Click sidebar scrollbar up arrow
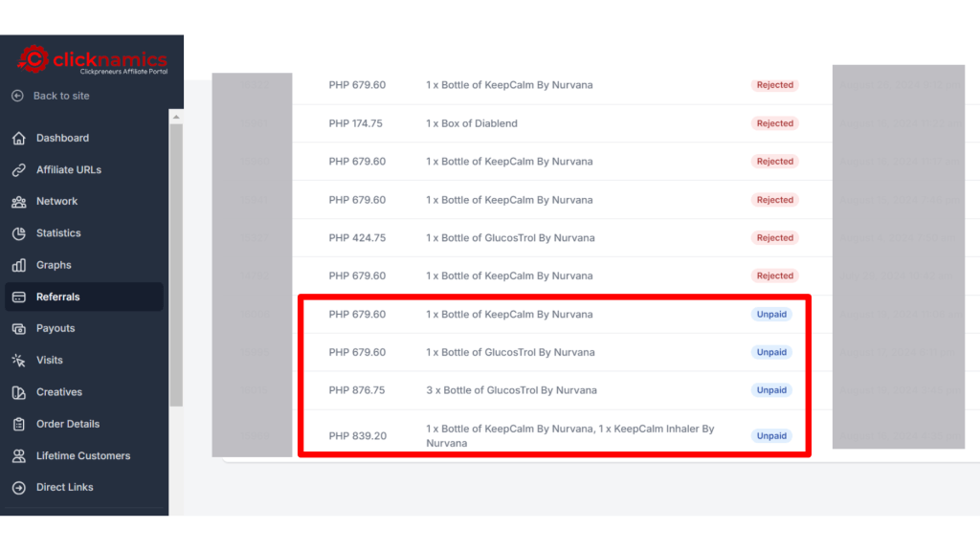Image resolution: width=980 pixels, height=551 pixels. click(x=176, y=117)
